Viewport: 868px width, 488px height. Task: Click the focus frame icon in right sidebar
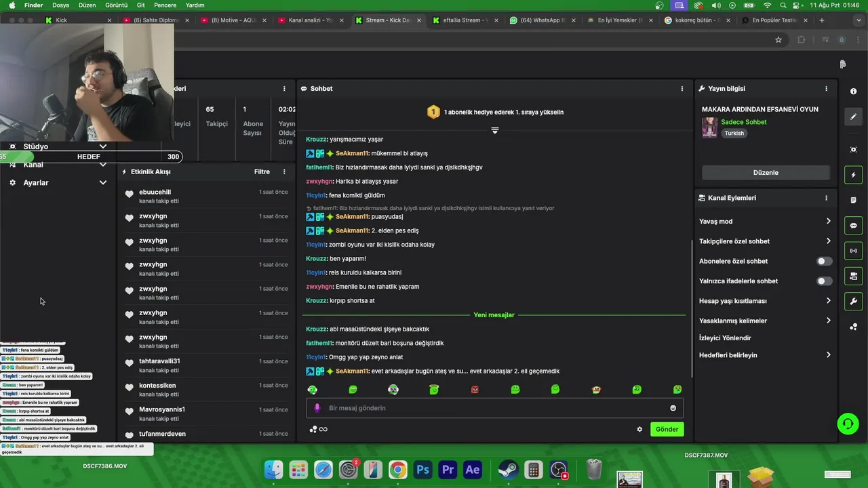853,150
